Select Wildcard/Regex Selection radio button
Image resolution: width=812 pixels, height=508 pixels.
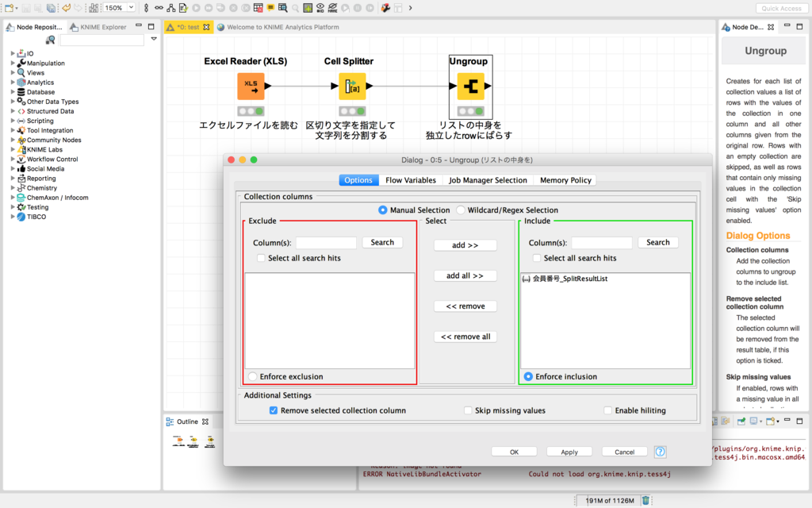(x=461, y=210)
